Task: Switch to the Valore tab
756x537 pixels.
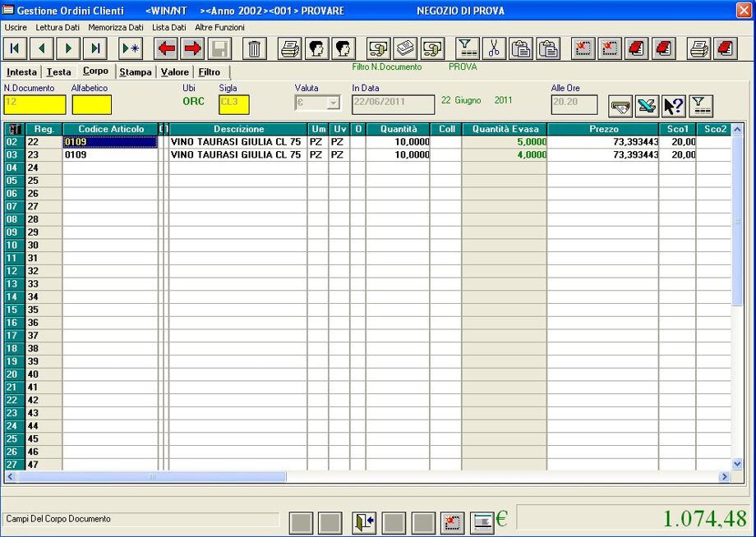Action: point(175,72)
